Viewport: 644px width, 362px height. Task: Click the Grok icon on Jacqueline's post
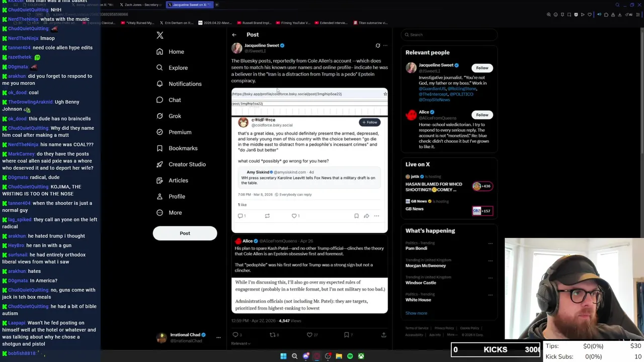[x=378, y=46]
